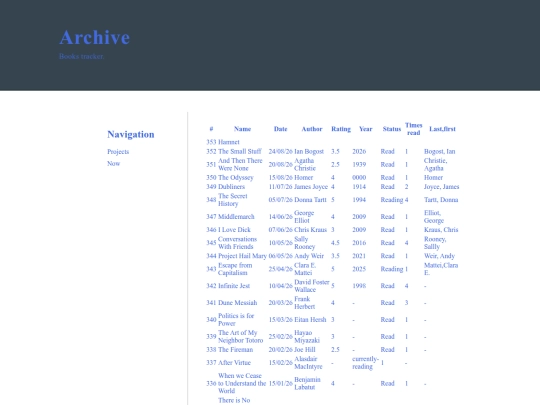This screenshot has height=405, width=540.
Task: Select the I Love Dick title
Action: (234, 230)
